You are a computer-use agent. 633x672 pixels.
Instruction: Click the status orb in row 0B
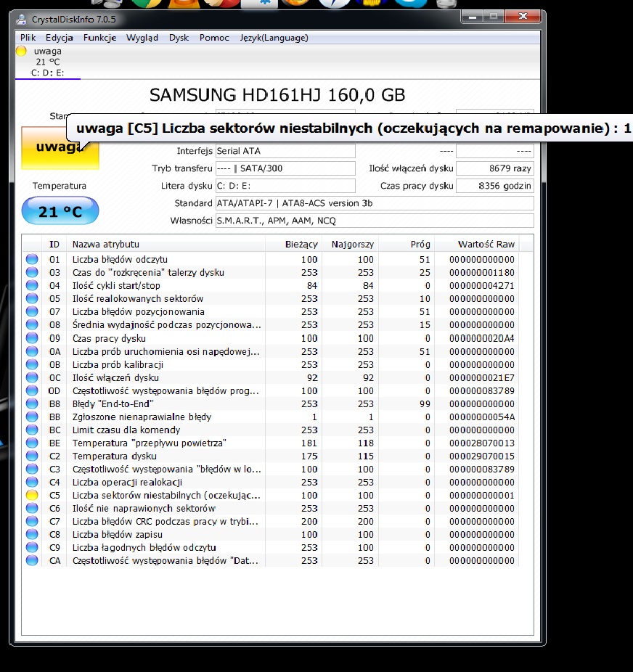coord(32,364)
